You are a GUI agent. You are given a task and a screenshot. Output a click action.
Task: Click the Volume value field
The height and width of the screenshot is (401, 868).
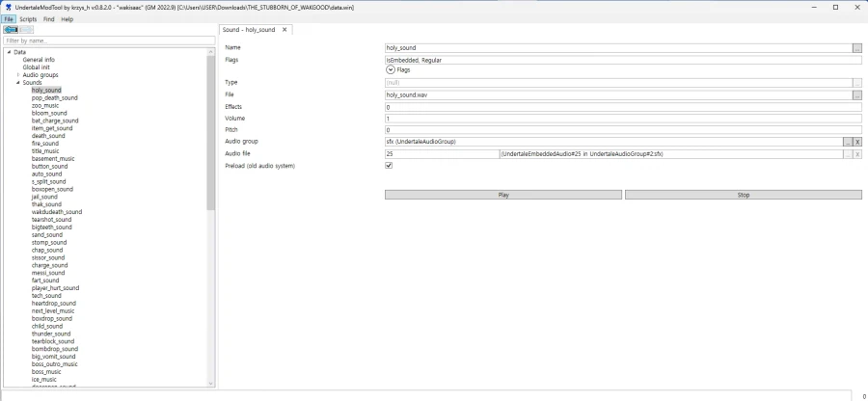tap(623, 119)
